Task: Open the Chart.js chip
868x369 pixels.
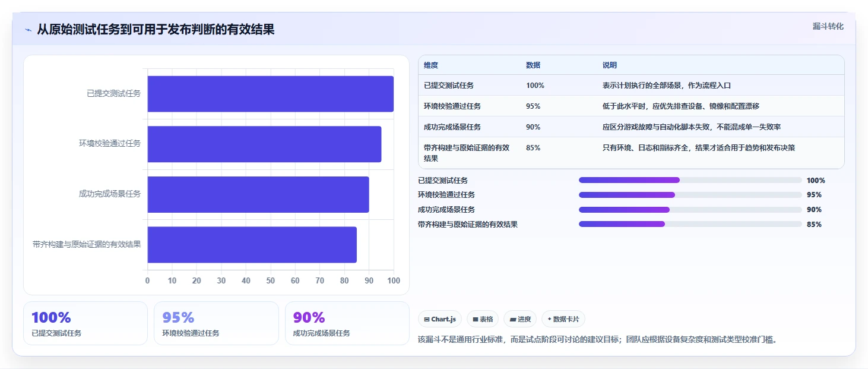Action: pyautogui.click(x=440, y=319)
